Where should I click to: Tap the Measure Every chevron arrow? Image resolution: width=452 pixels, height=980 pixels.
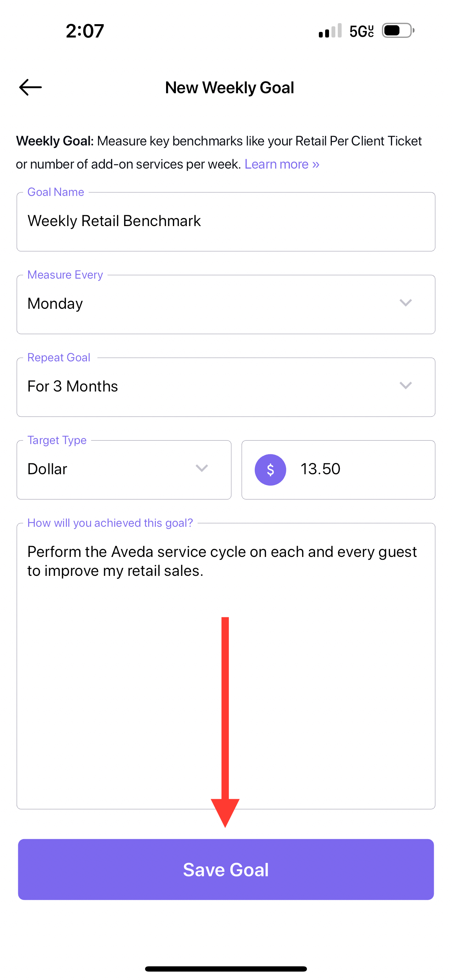[x=406, y=303]
